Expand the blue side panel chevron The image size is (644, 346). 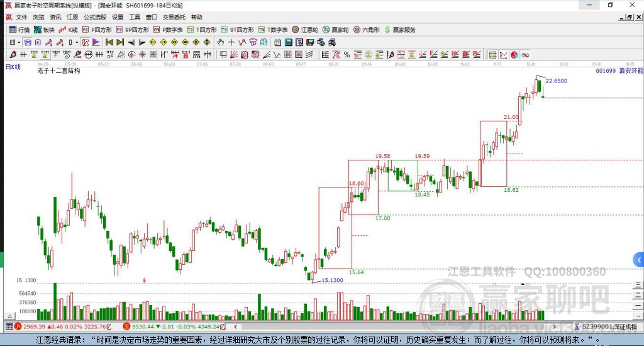pyautogui.click(x=639, y=260)
